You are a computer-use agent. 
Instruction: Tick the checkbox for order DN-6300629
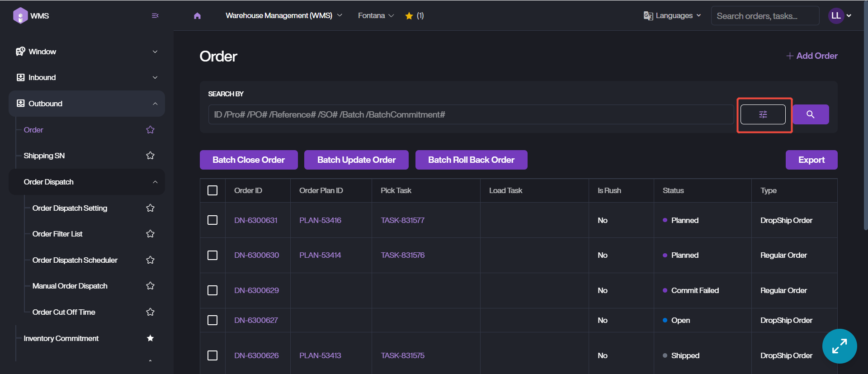(212, 290)
